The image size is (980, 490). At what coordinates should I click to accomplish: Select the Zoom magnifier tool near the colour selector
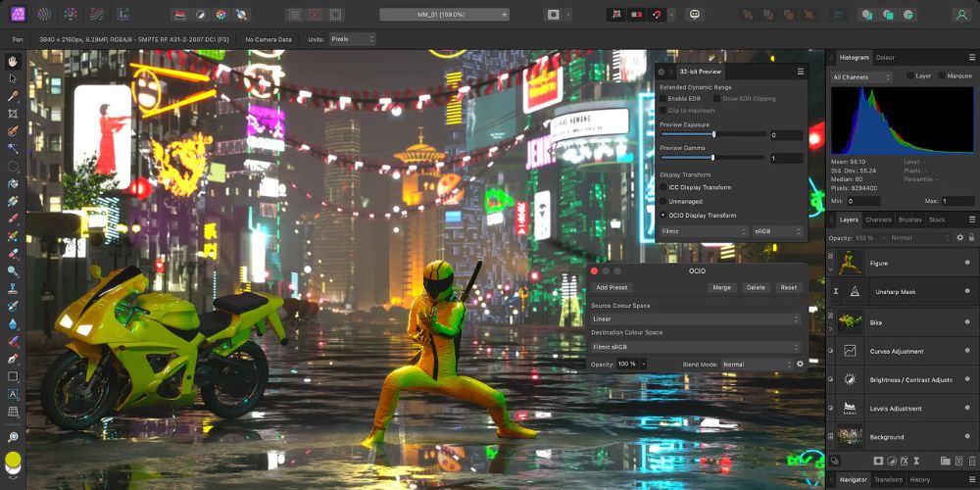click(13, 437)
